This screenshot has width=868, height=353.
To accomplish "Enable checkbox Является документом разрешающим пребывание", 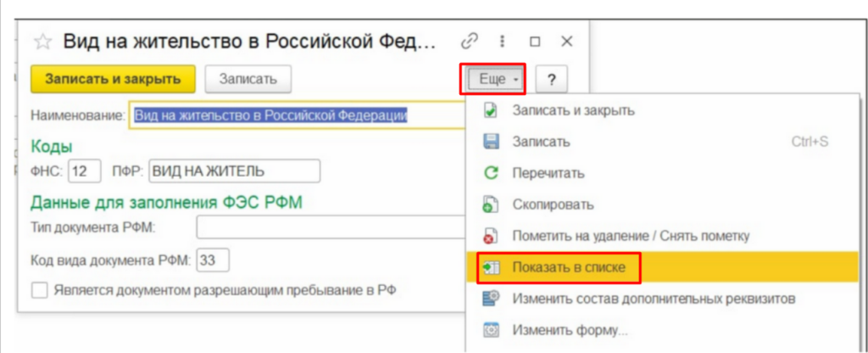I will point(39,290).
